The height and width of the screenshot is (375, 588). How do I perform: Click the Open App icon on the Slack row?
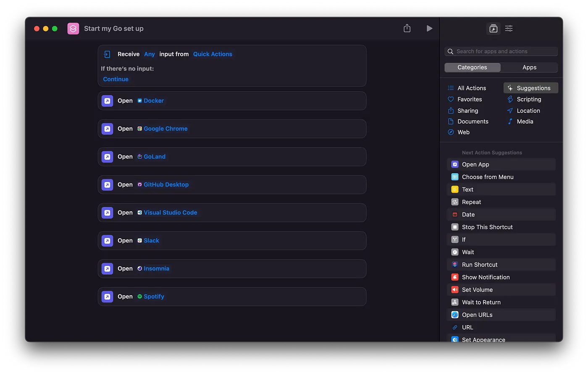[x=107, y=241]
